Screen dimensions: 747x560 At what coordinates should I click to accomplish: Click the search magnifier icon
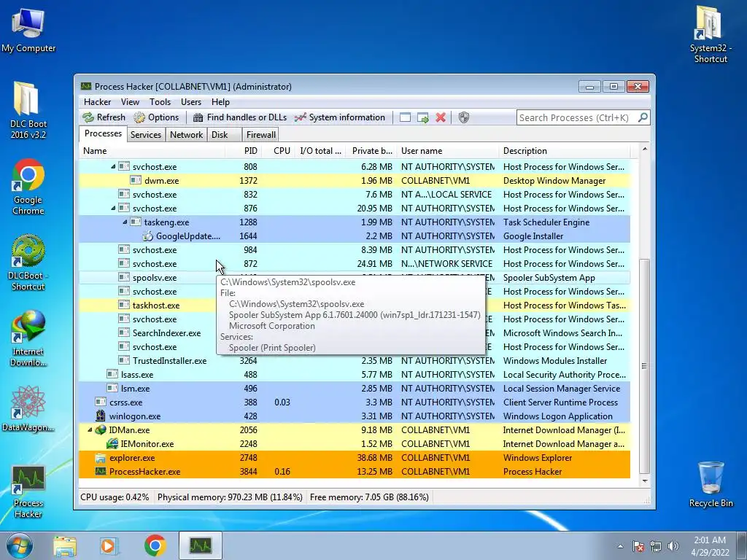coord(643,117)
